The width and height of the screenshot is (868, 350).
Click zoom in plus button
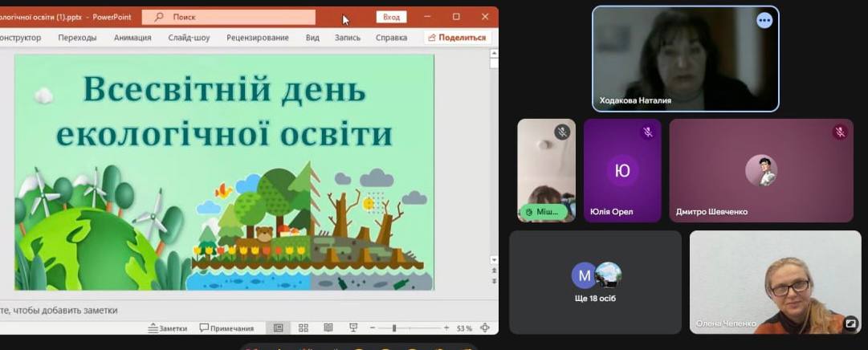point(446,328)
